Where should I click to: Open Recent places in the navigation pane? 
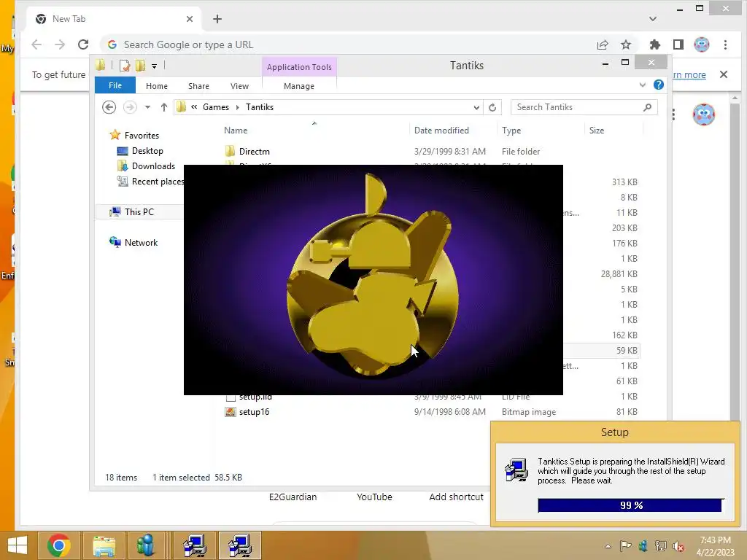coord(158,182)
